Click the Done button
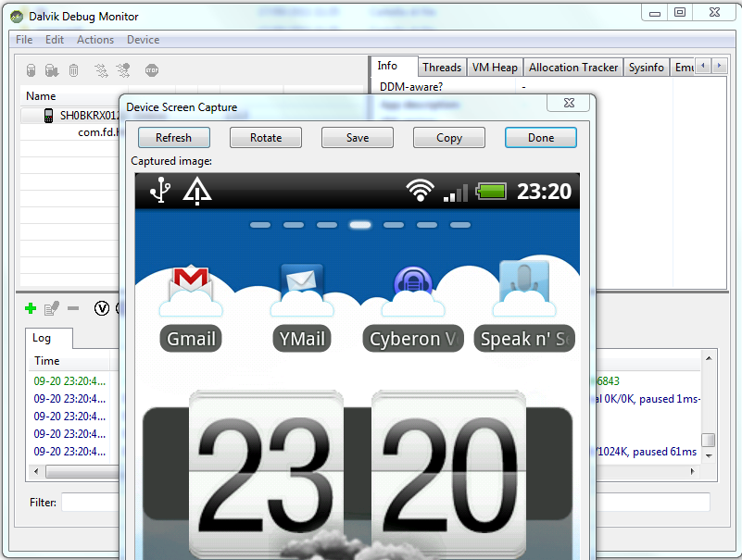This screenshot has height=560, width=742. [x=541, y=138]
